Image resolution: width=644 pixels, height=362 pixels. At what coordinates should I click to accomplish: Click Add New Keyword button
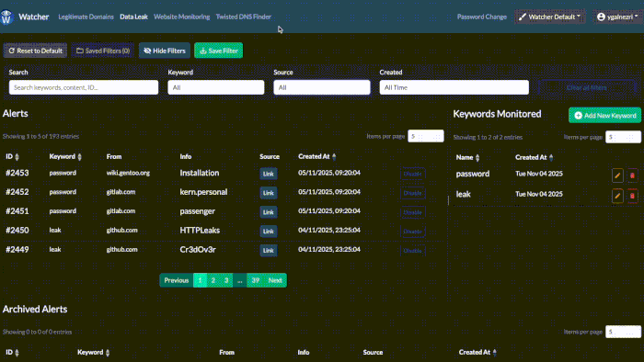tap(604, 115)
